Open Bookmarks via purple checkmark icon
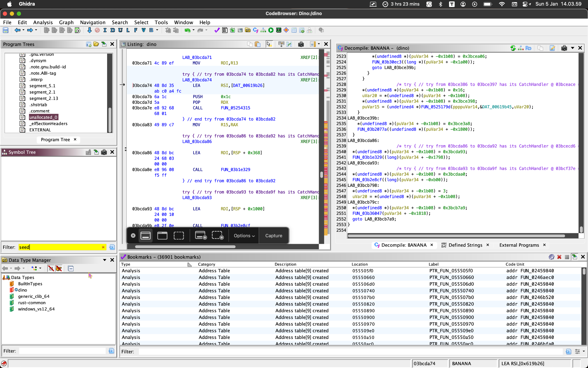Image resolution: width=588 pixels, height=368 pixels. 217,30
